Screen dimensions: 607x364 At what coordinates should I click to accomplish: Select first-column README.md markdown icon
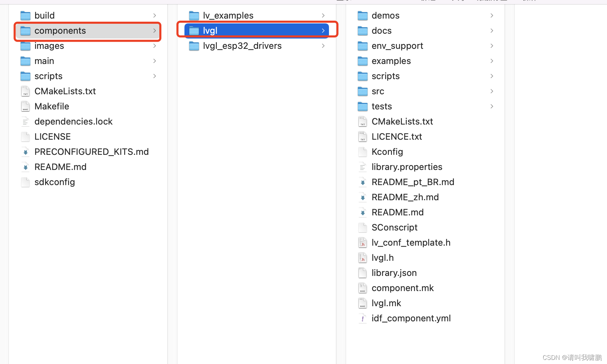coord(25,167)
